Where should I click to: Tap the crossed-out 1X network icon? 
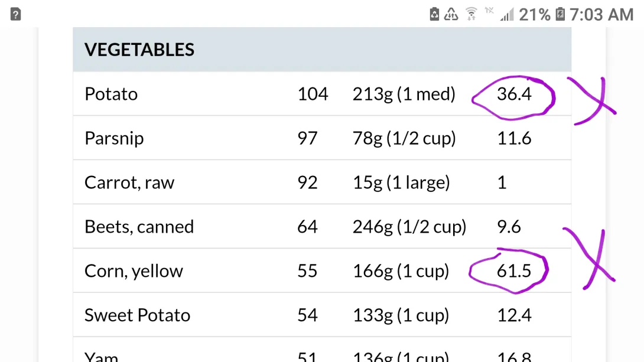(x=489, y=11)
